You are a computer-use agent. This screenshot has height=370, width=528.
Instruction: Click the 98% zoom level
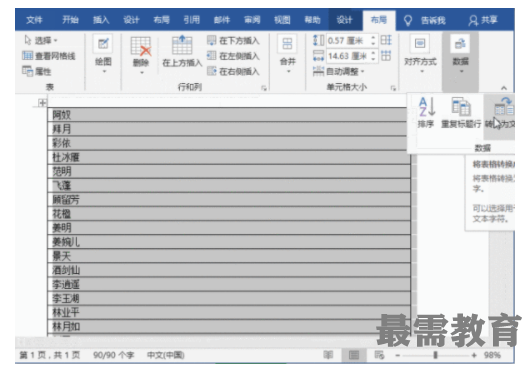tap(492, 355)
